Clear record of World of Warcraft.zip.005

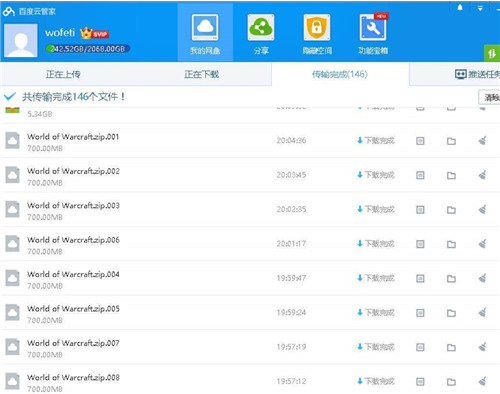click(x=482, y=312)
